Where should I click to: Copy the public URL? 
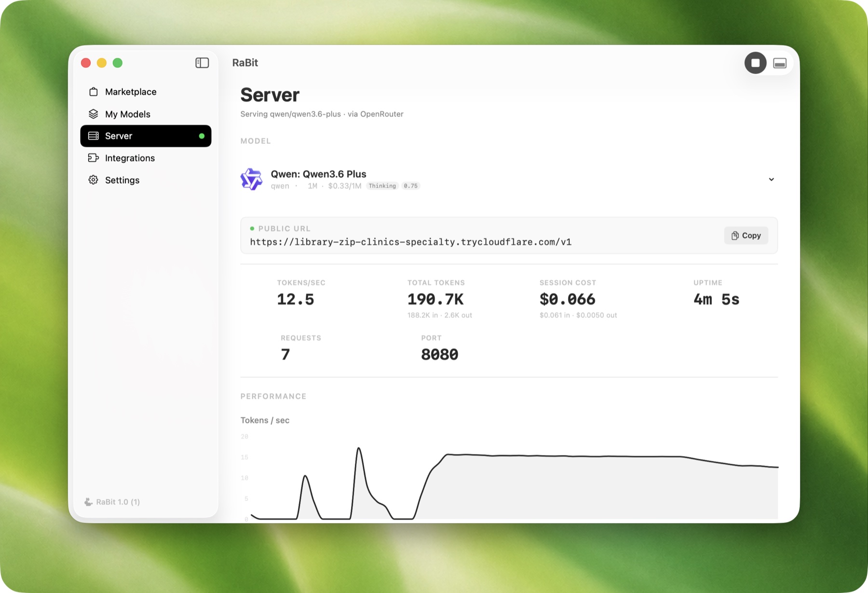[x=746, y=235]
